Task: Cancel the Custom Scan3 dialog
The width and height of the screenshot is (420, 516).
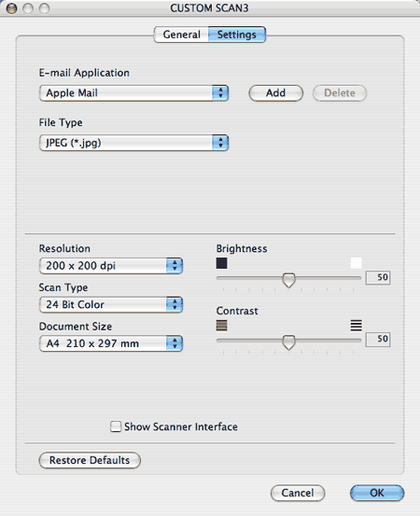Action: point(298,493)
